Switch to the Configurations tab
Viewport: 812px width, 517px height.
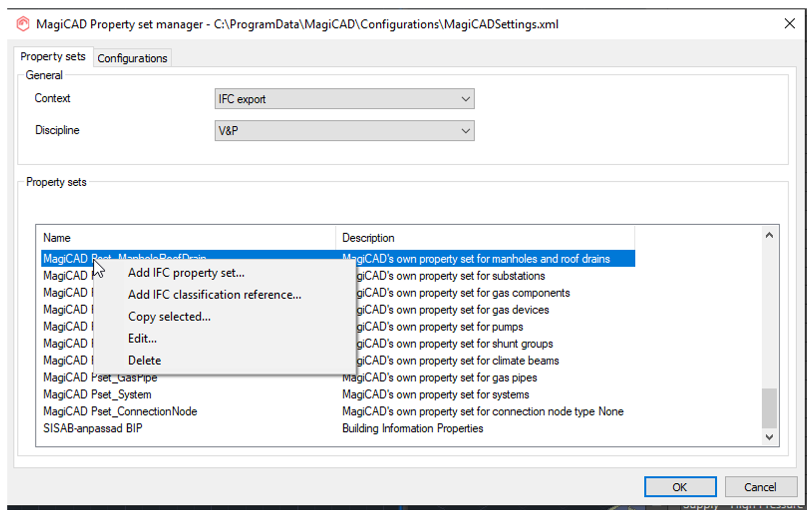pyautogui.click(x=132, y=58)
